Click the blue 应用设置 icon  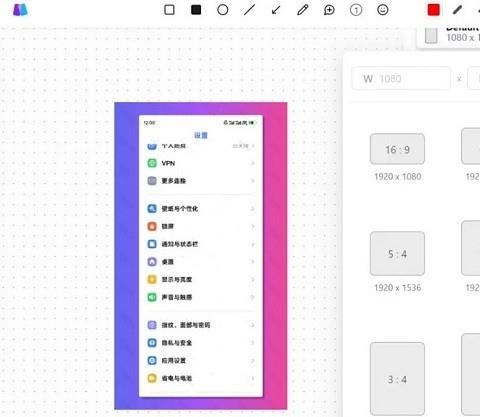click(152, 360)
